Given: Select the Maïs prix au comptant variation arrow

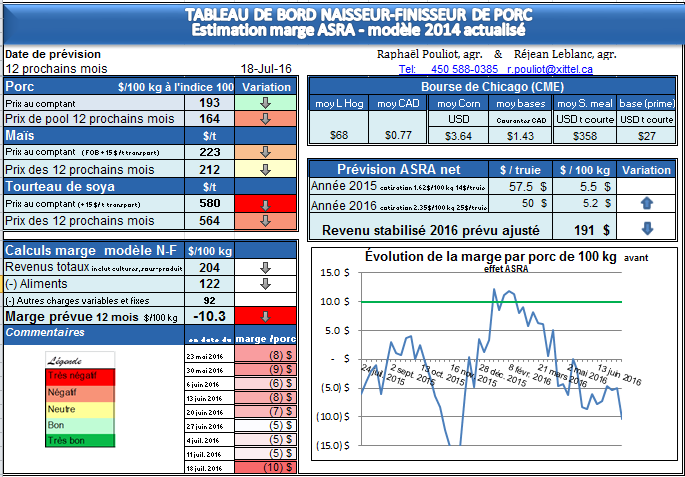Looking at the screenshot, I should 266,152.
